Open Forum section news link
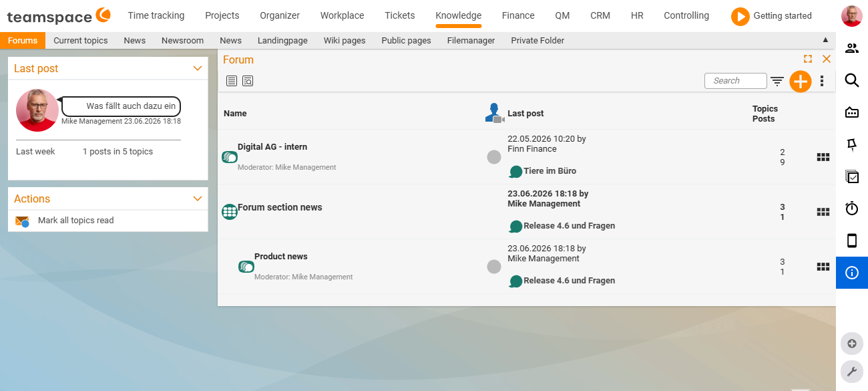 280,208
